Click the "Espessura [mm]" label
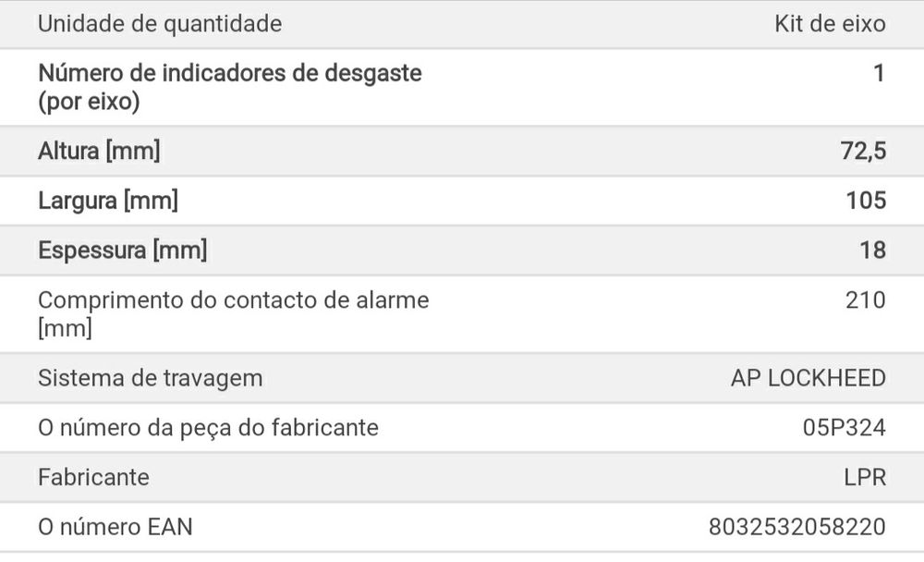The image size is (924, 562). coord(122,250)
